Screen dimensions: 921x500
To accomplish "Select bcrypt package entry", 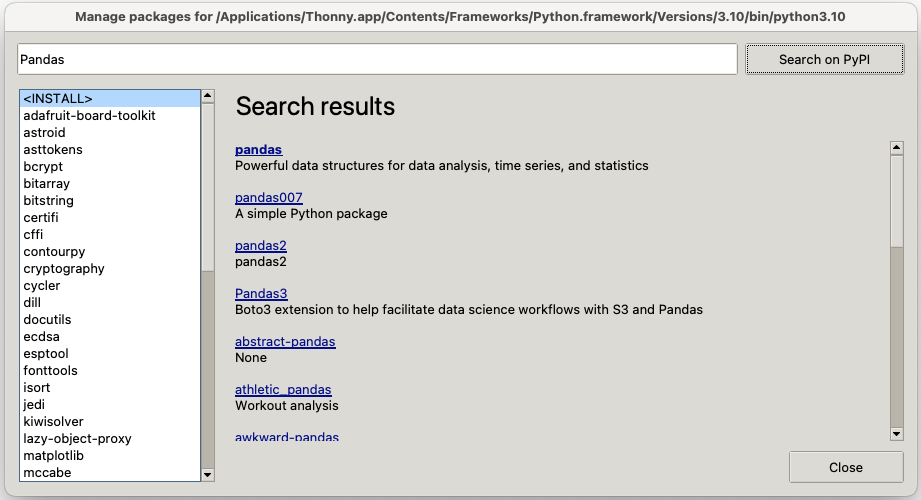I will pos(110,167).
